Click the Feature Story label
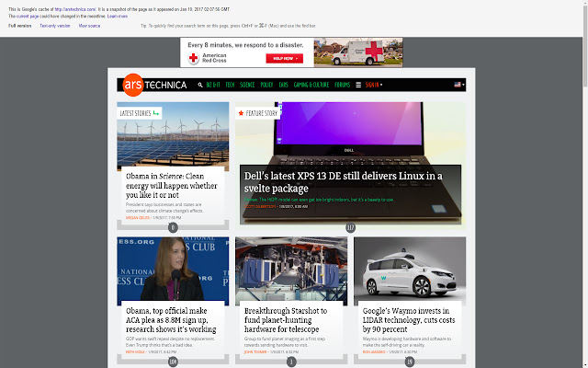 pos(261,113)
